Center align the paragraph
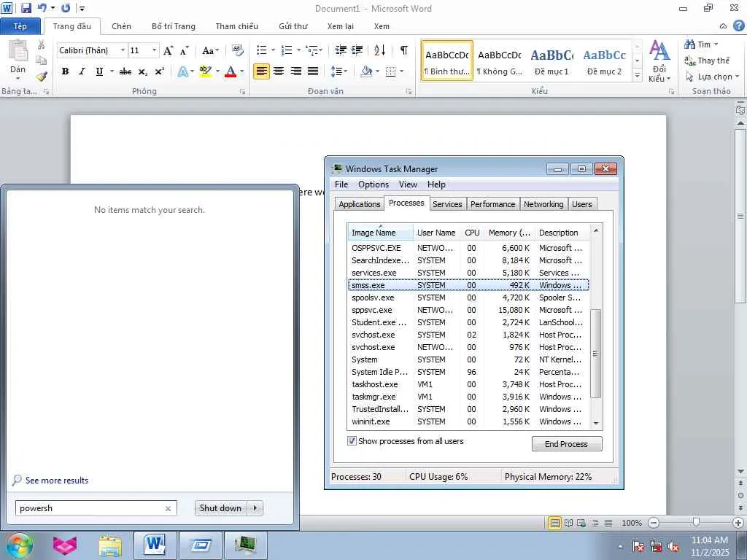This screenshot has width=747, height=560. tap(279, 71)
